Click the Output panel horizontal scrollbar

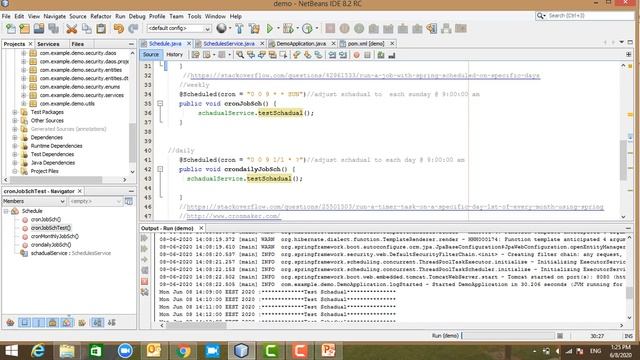pos(196,325)
